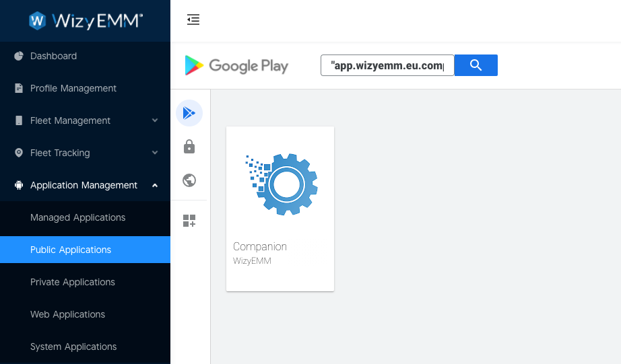Image resolution: width=621 pixels, height=364 pixels.
Task: Click the organize apps grid-plus icon
Action: coord(189,221)
